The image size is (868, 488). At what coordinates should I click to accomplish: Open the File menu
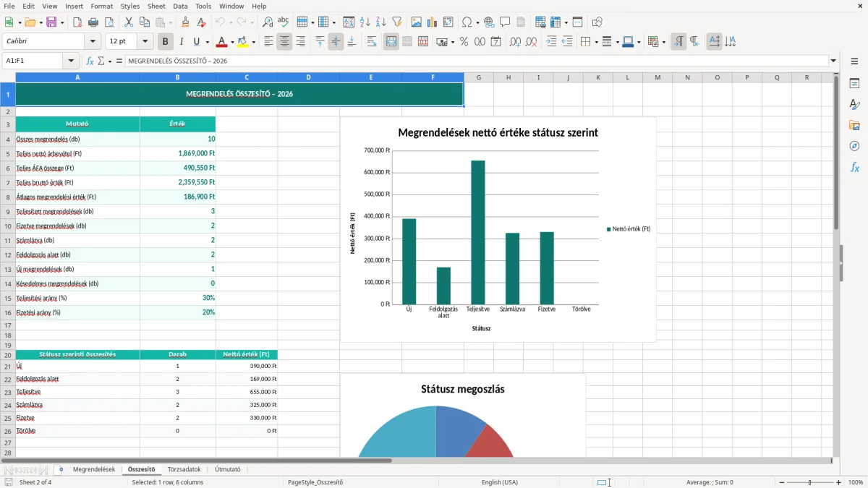click(x=9, y=6)
